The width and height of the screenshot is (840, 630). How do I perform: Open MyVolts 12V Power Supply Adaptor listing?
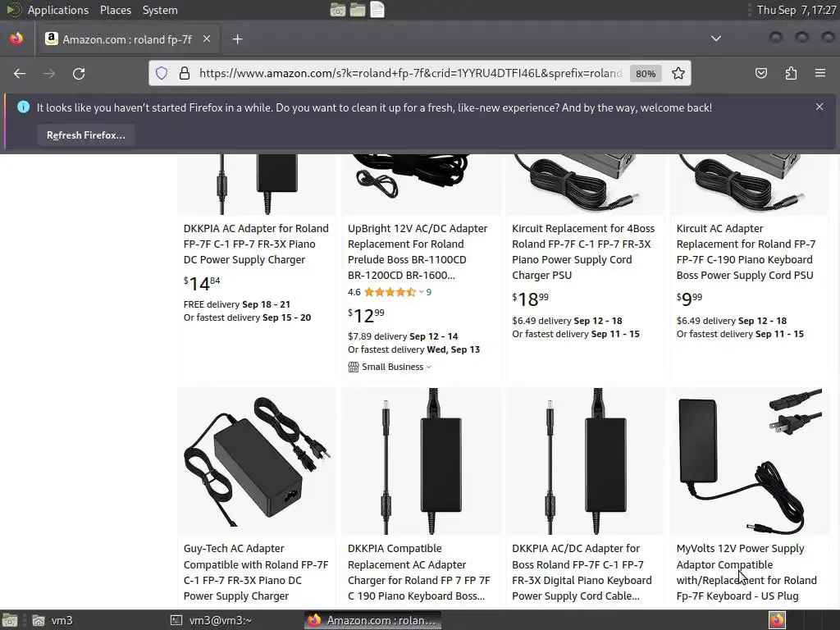pos(746,572)
